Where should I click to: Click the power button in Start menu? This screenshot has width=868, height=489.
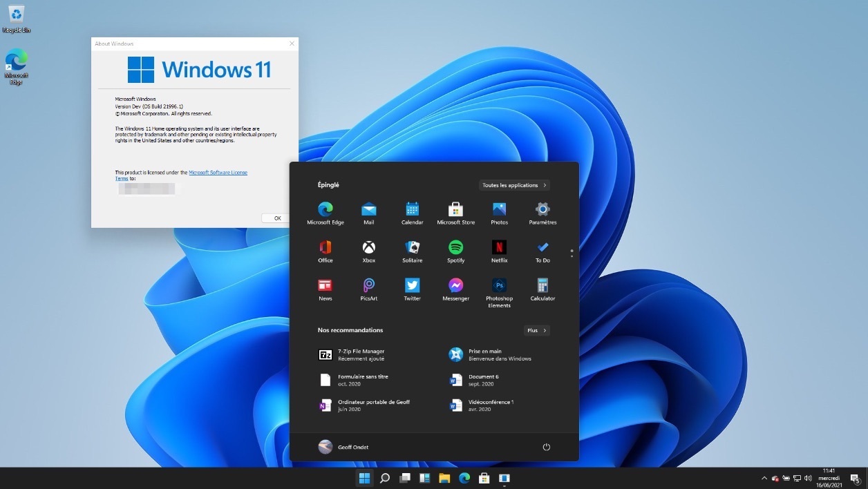pyautogui.click(x=546, y=447)
